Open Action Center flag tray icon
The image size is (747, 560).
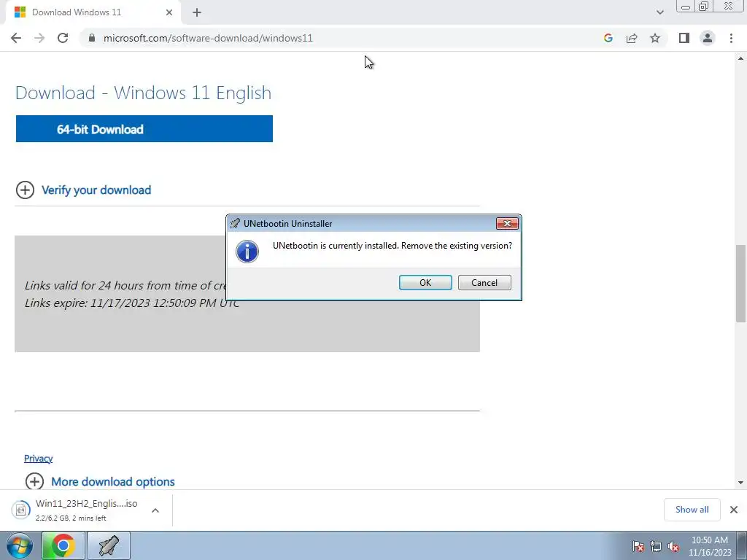click(638, 546)
